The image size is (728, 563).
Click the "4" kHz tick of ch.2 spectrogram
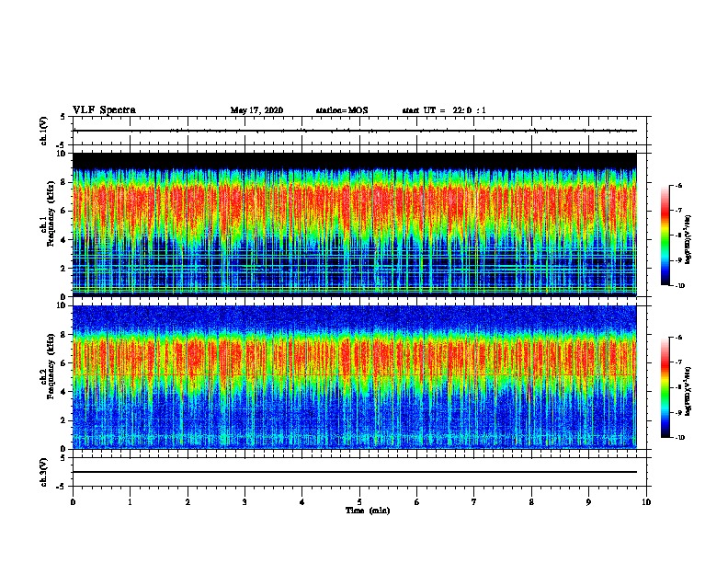(64, 392)
